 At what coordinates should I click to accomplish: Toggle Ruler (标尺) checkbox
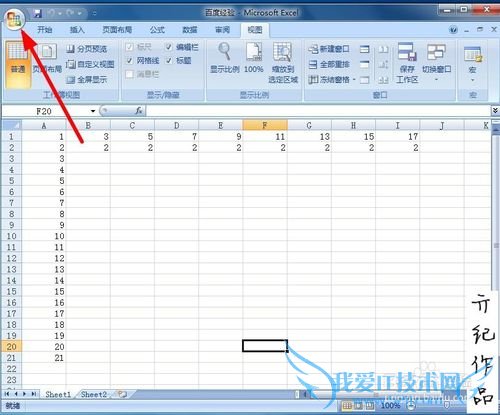click(x=130, y=47)
